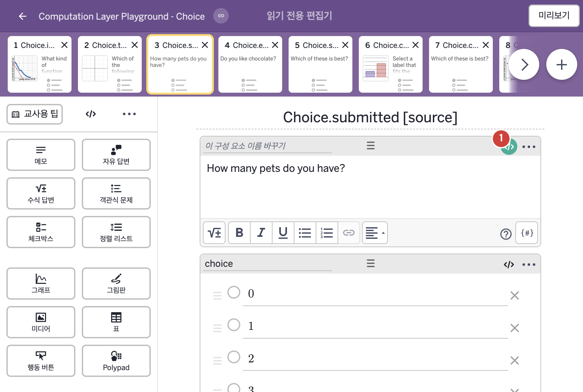Open screen 4 'Do you like chocolate?'
Screen dimensions: 583x392
[250, 64]
